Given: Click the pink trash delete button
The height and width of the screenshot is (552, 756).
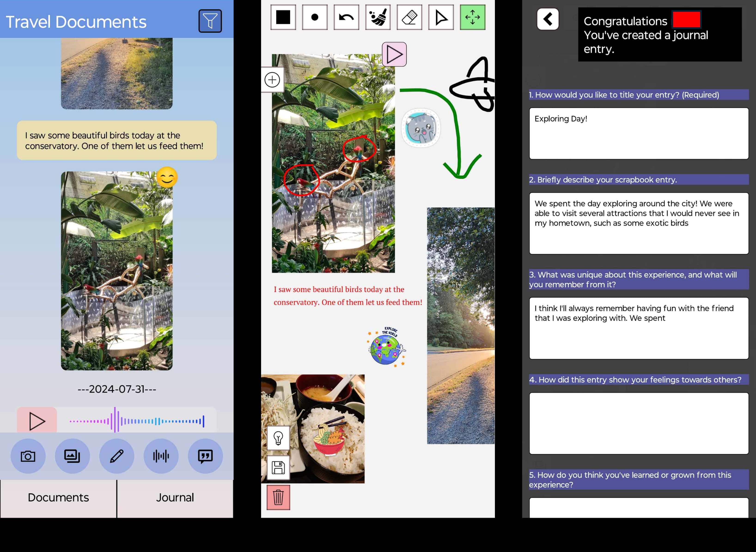Looking at the screenshot, I should click(x=278, y=498).
